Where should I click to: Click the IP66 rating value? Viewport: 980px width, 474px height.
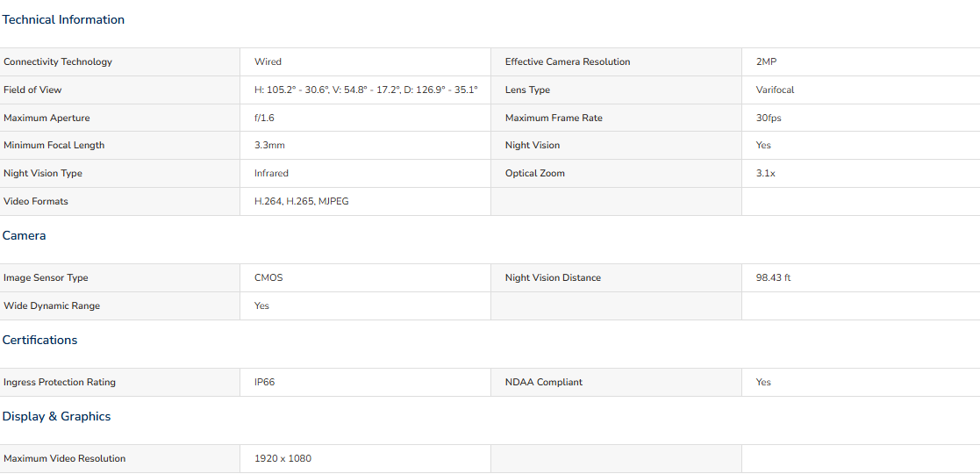[264, 382]
